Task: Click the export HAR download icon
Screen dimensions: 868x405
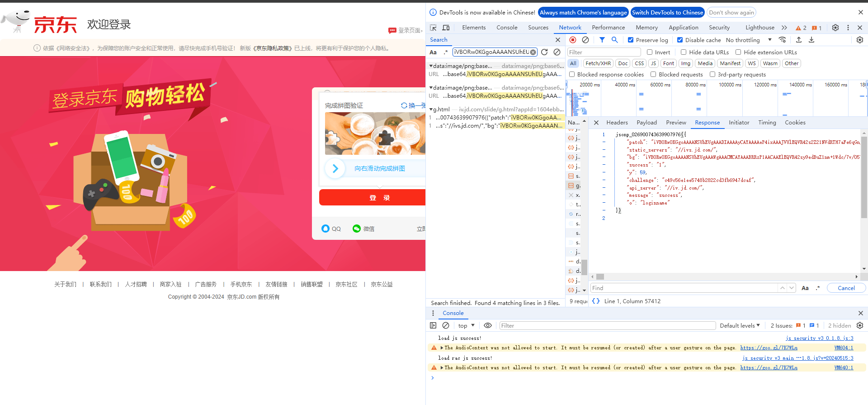Action: (811, 40)
